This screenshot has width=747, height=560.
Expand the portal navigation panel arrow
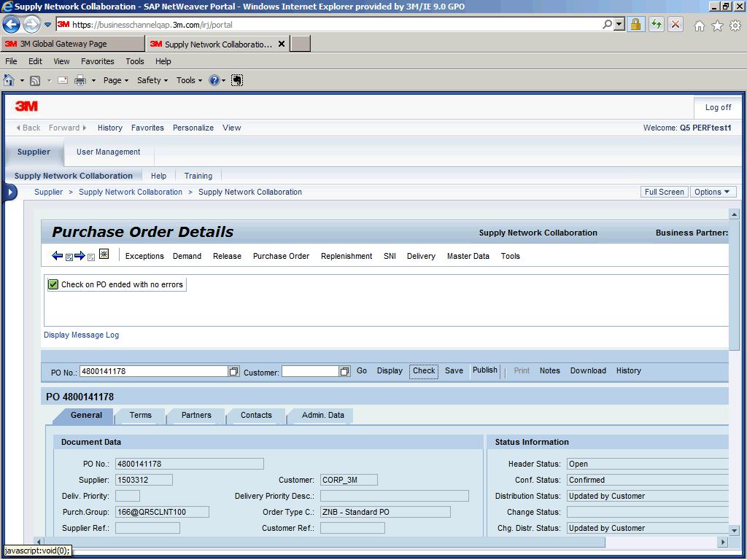[x=10, y=192]
